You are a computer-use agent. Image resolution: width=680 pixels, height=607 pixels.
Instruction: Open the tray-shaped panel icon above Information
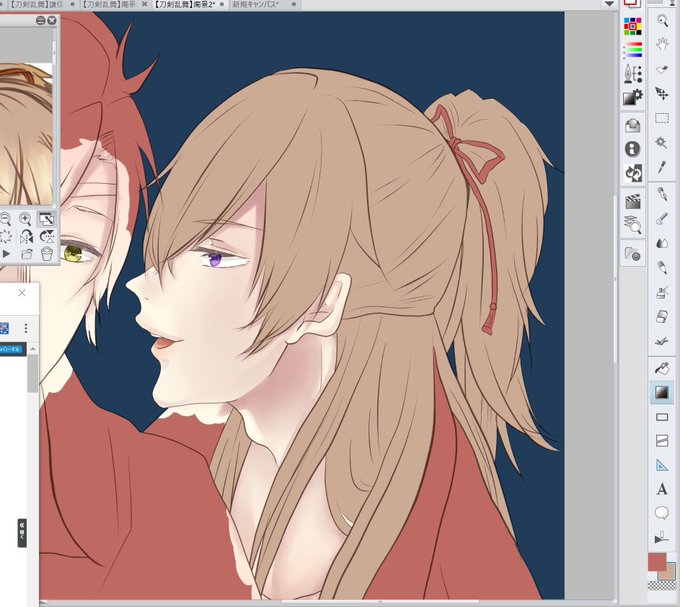point(633,126)
